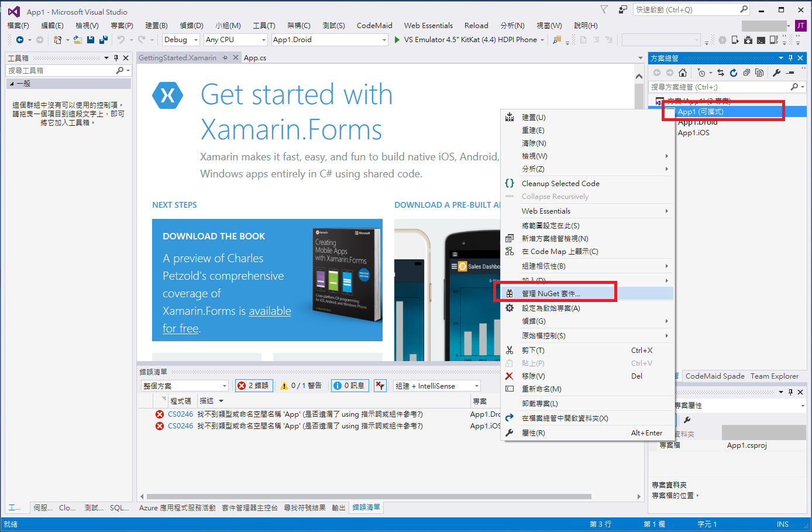
Task: Click the red error icon on the App1.Droid CS0246 row
Action: click(160, 414)
